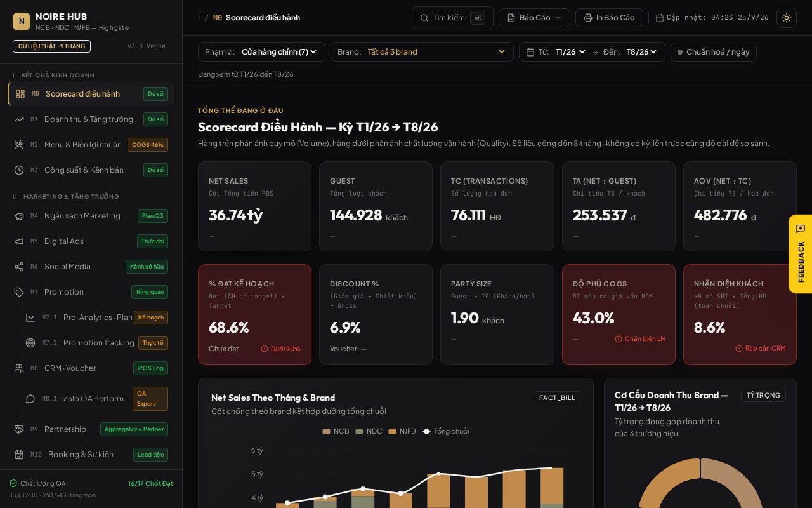The height and width of the screenshot is (508, 812).
Task: Click the Zalo OA Performance chat icon
Action: [30, 399]
